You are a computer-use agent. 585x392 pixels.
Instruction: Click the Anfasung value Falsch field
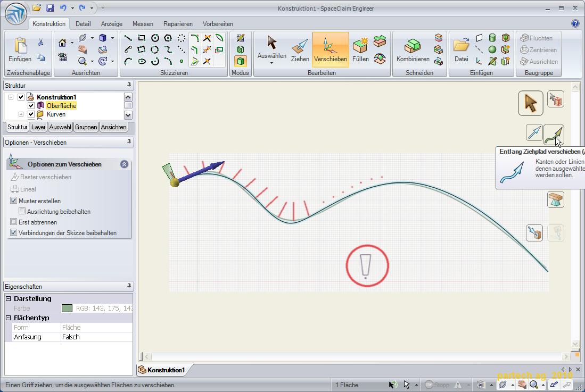(x=97, y=337)
